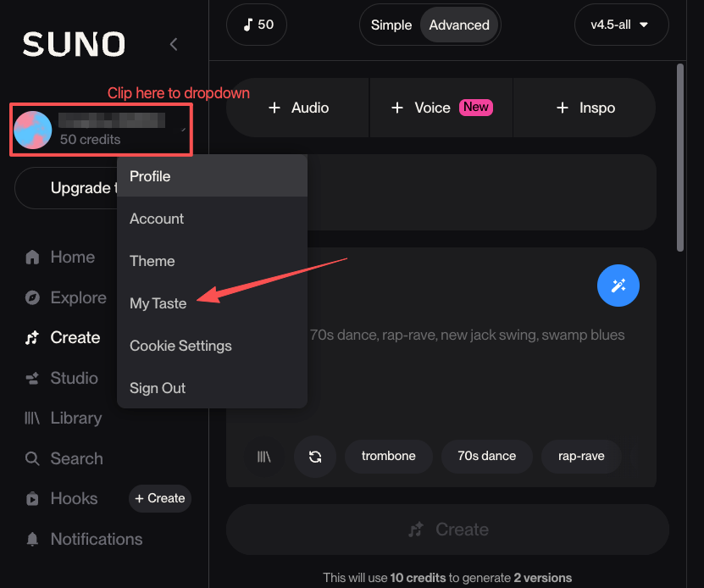Switch to Simple mode
The width and height of the screenshot is (704, 588).
tap(391, 25)
